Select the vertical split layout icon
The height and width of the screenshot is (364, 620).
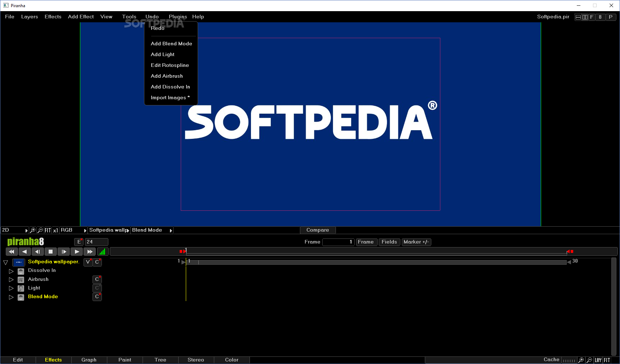[x=585, y=17]
